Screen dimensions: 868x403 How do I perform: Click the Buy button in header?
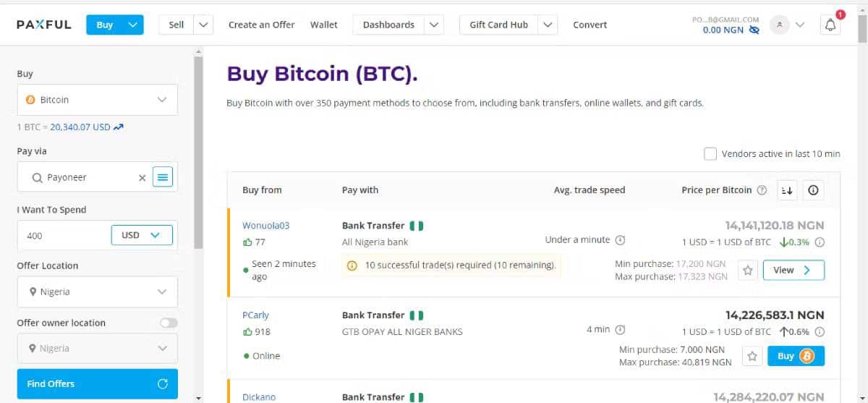105,25
